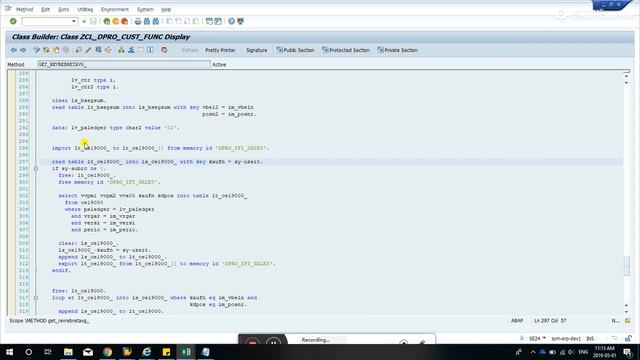Open the Edit menu
The height and width of the screenshot is (360, 640).
[46, 9]
